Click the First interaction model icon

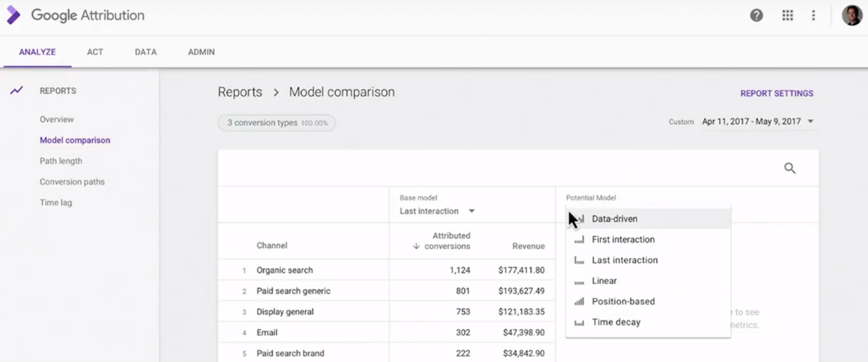coord(579,240)
